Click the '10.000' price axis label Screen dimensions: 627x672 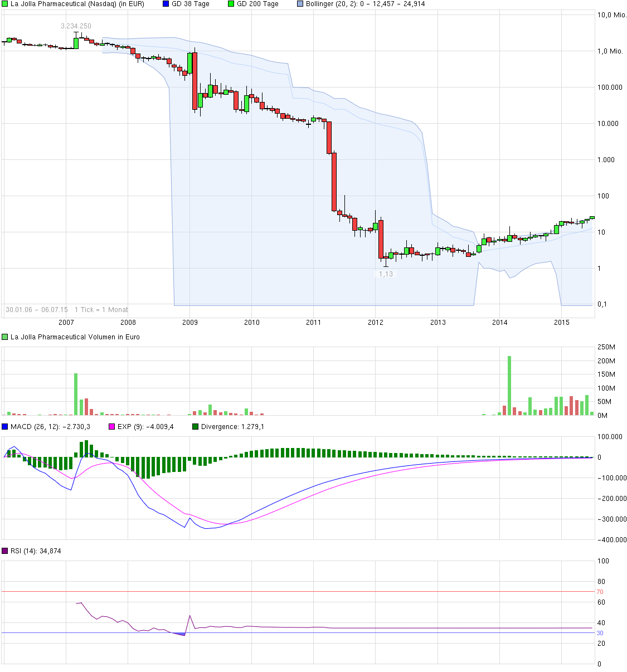pos(608,124)
